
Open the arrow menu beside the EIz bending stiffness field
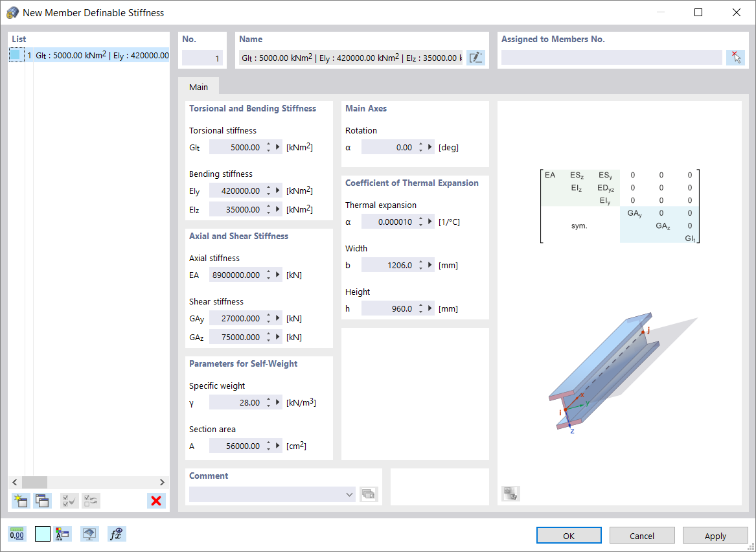tap(278, 209)
